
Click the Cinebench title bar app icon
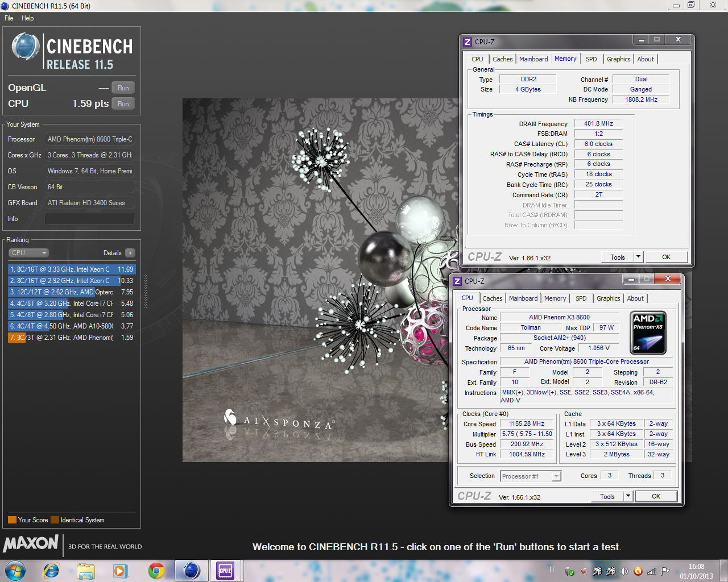(x=5, y=6)
